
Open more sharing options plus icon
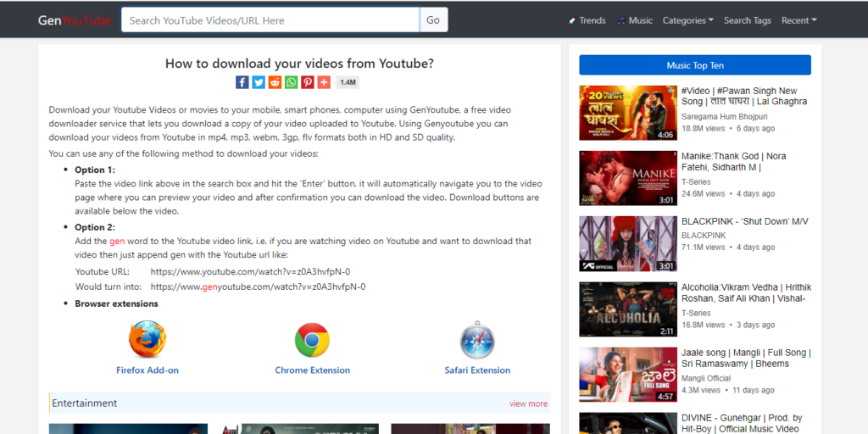point(324,82)
